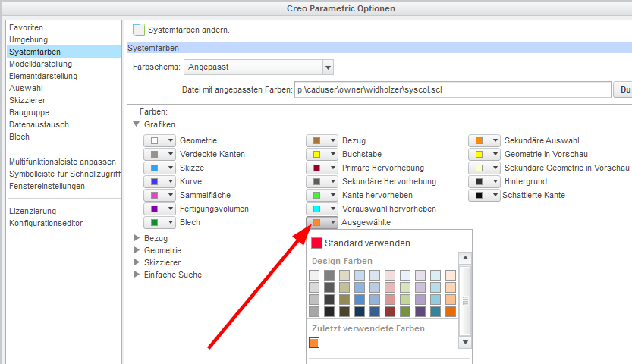Click the Fenstereinstellungen entry
Screen dimensions: 632x364
(x=47, y=186)
